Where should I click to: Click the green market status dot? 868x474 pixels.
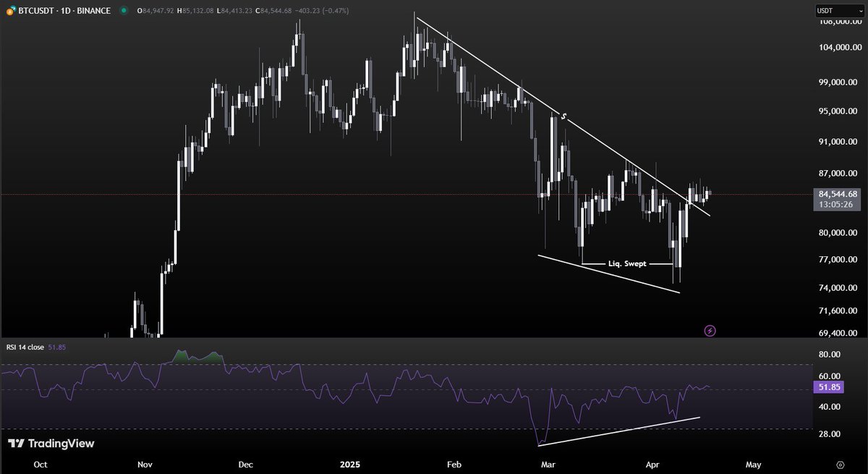click(x=124, y=11)
